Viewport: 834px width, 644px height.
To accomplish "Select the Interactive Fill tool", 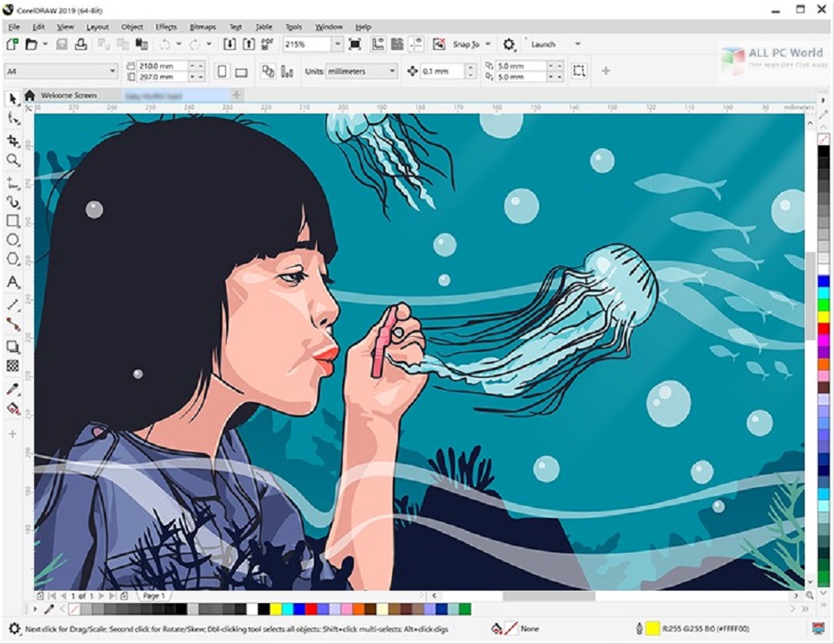I will point(13,408).
